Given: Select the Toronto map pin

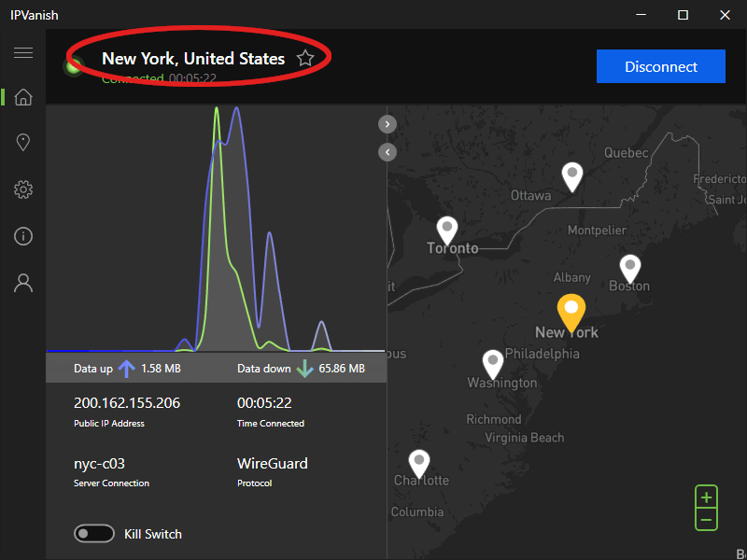Looking at the screenshot, I should (x=447, y=231).
